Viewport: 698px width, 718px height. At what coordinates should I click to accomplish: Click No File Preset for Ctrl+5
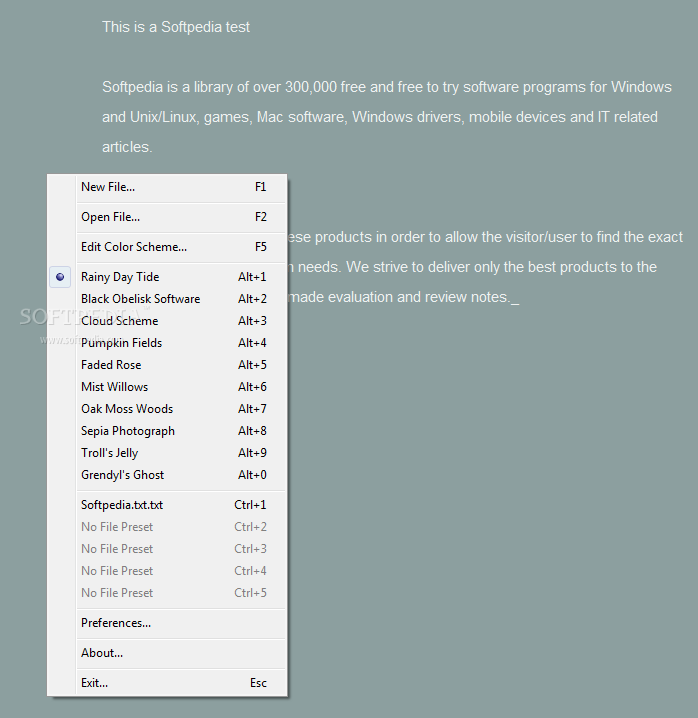pos(168,593)
